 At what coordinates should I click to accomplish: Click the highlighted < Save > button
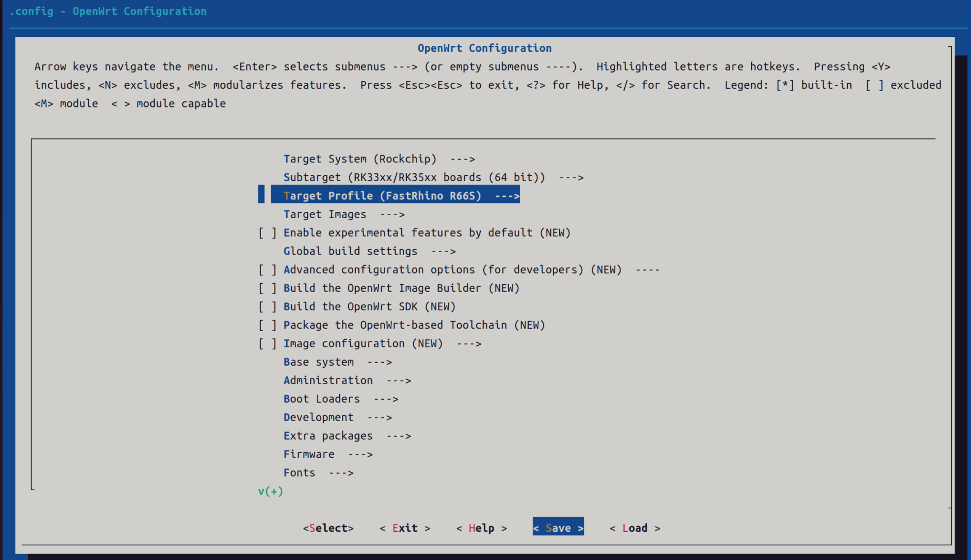pyautogui.click(x=558, y=527)
